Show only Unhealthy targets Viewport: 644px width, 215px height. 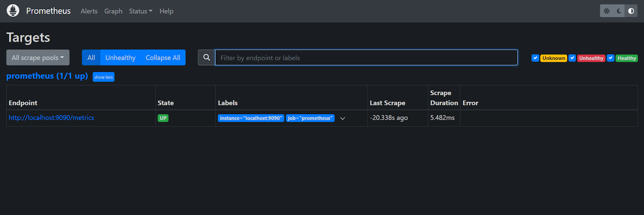[120, 57]
